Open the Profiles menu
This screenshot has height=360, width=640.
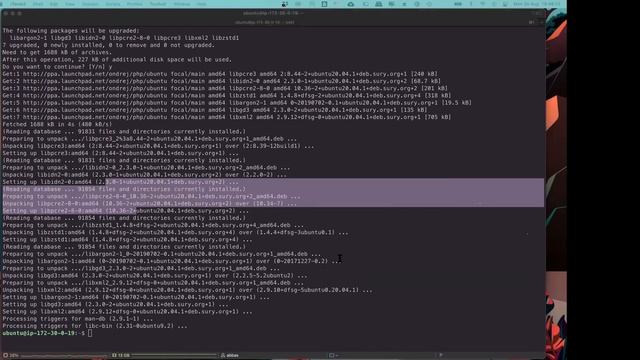click(x=135, y=4)
